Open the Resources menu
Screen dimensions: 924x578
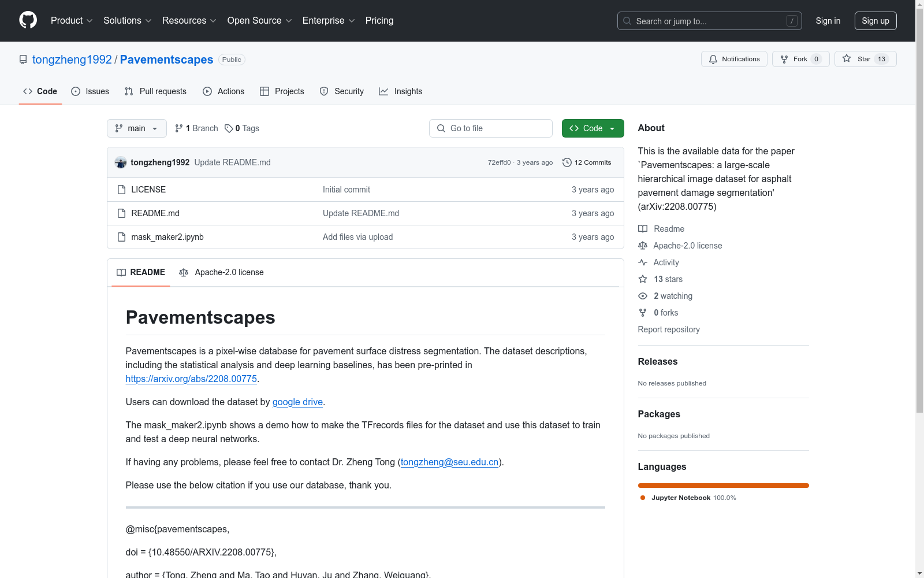coord(189,20)
